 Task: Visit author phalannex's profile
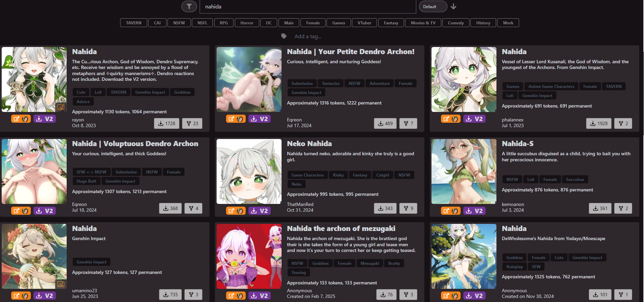[x=512, y=120]
